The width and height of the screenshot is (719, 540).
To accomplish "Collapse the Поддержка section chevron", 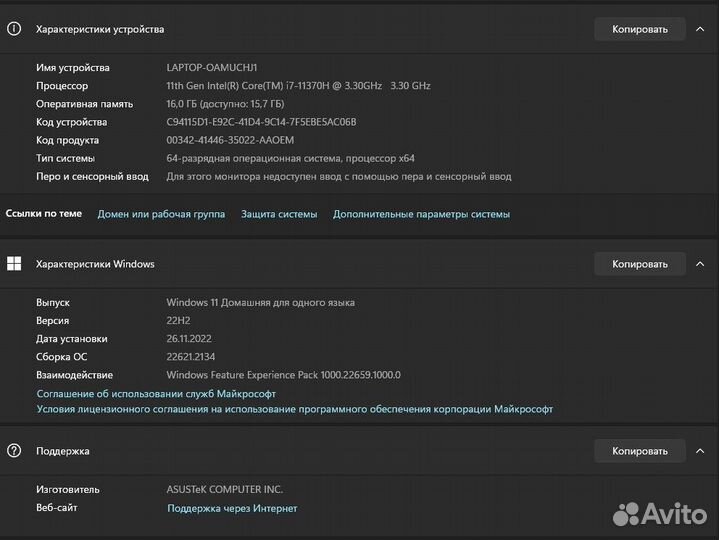I will pyautogui.click(x=700, y=451).
